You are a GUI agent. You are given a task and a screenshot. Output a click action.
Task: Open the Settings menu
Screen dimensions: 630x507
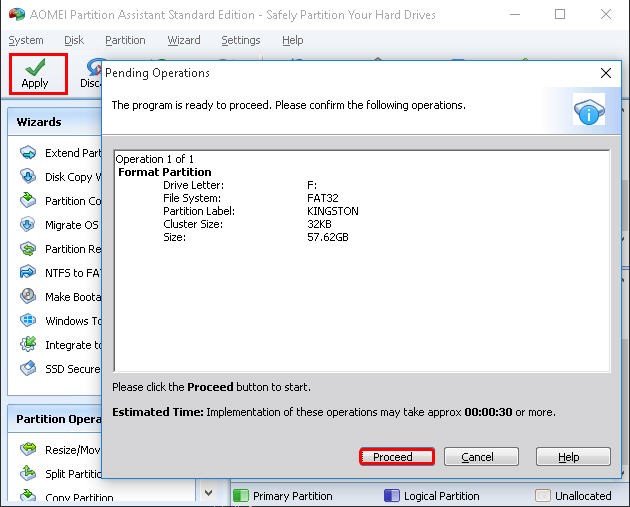coord(241,40)
